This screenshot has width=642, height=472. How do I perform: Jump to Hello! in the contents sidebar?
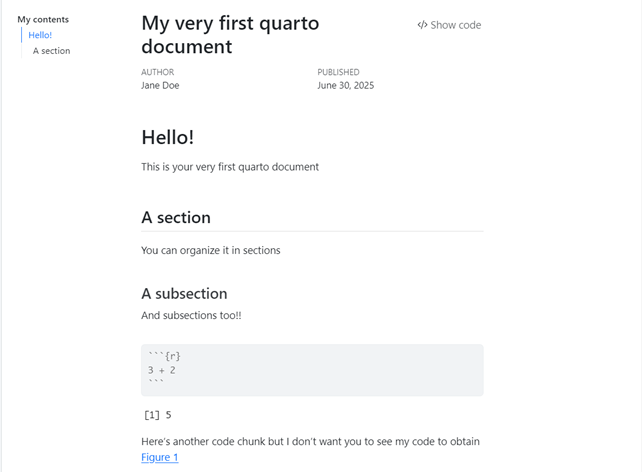[x=40, y=35]
